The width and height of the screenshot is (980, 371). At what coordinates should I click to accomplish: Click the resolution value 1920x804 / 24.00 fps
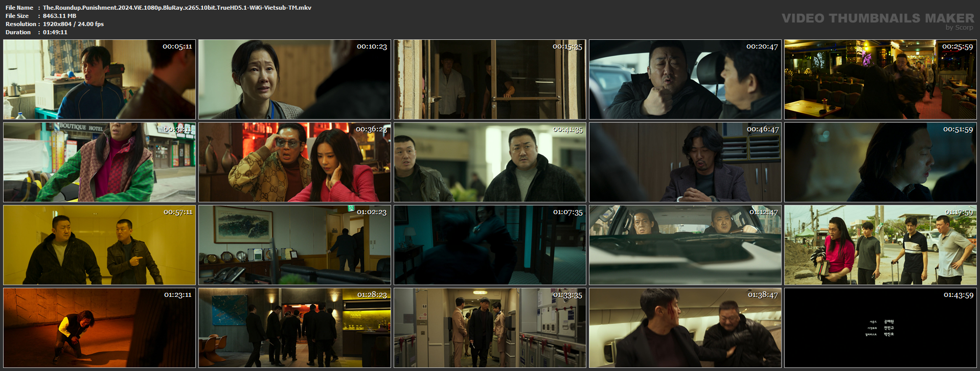[x=73, y=24]
